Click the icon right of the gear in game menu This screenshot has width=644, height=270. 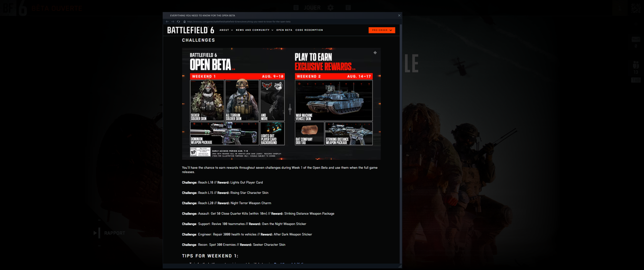[348, 8]
